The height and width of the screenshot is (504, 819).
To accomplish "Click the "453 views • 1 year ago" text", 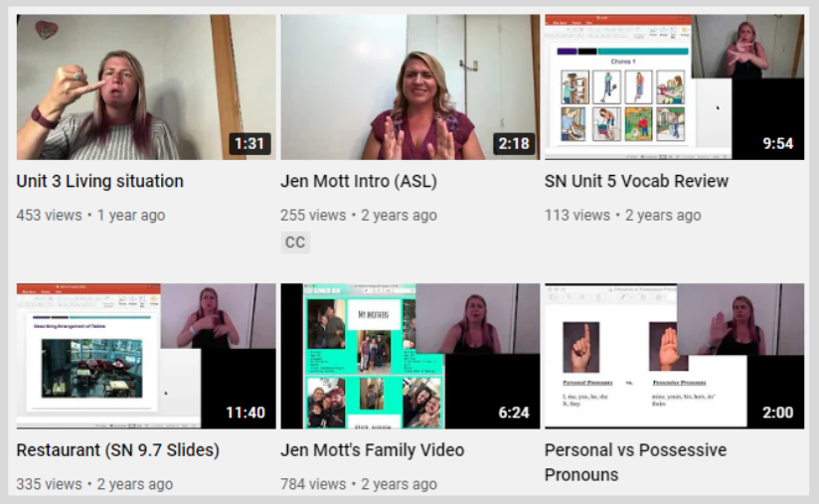I will [x=90, y=215].
